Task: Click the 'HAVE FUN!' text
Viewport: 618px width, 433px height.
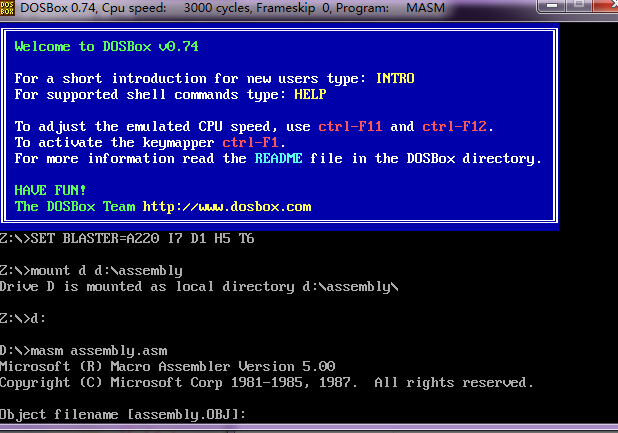Action: pyautogui.click(x=50, y=190)
